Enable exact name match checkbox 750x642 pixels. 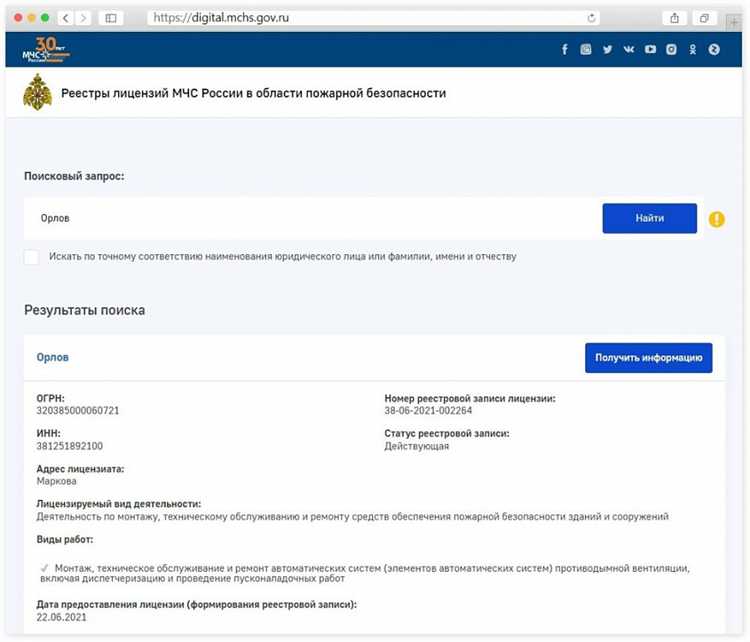point(32,257)
